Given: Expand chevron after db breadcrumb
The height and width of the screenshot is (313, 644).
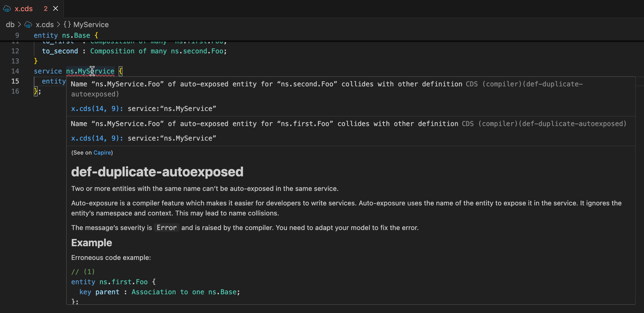Looking at the screenshot, I should point(19,25).
